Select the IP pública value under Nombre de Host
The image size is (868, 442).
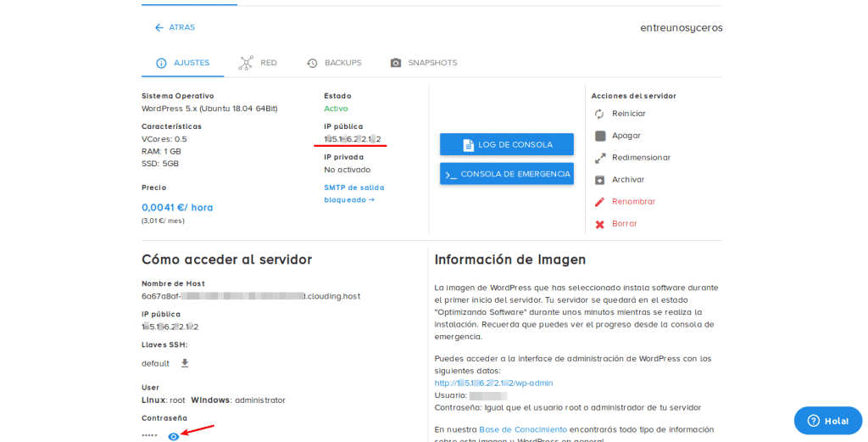pyautogui.click(x=170, y=327)
